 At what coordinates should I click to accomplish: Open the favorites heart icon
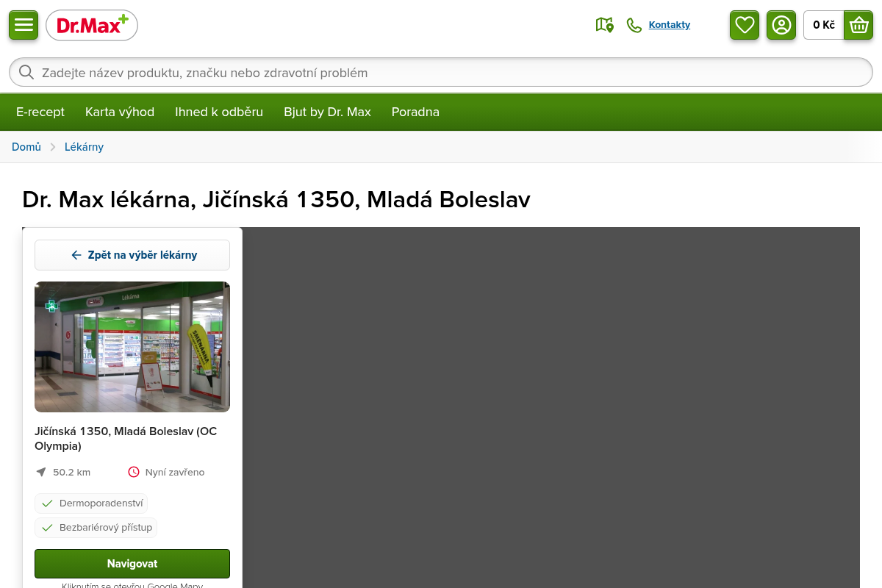point(745,25)
